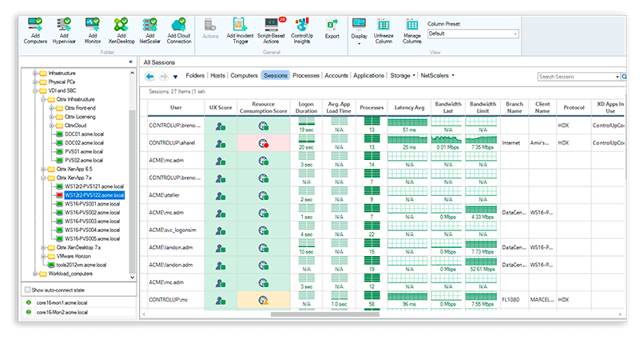The height and width of the screenshot is (344, 644).
Task: Expand the Citrix XenApp 6.5 folder
Action: (43, 169)
